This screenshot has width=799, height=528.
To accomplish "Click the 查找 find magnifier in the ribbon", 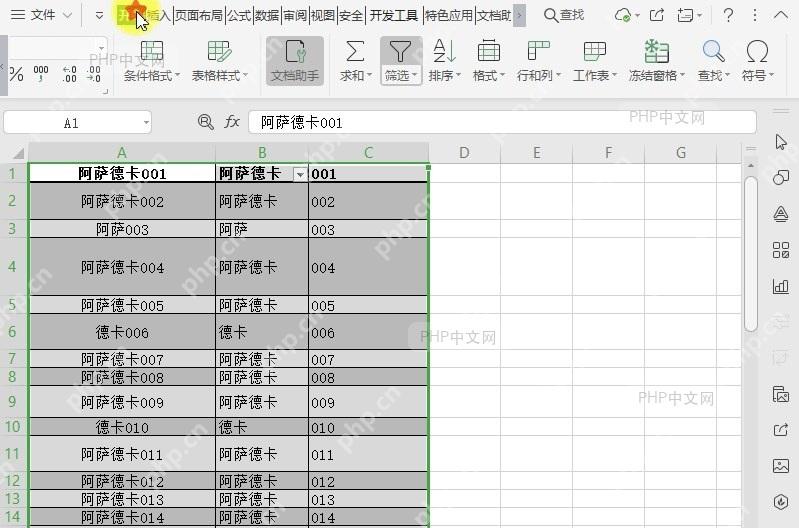I will pyautogui.click(x=713, y=51).
